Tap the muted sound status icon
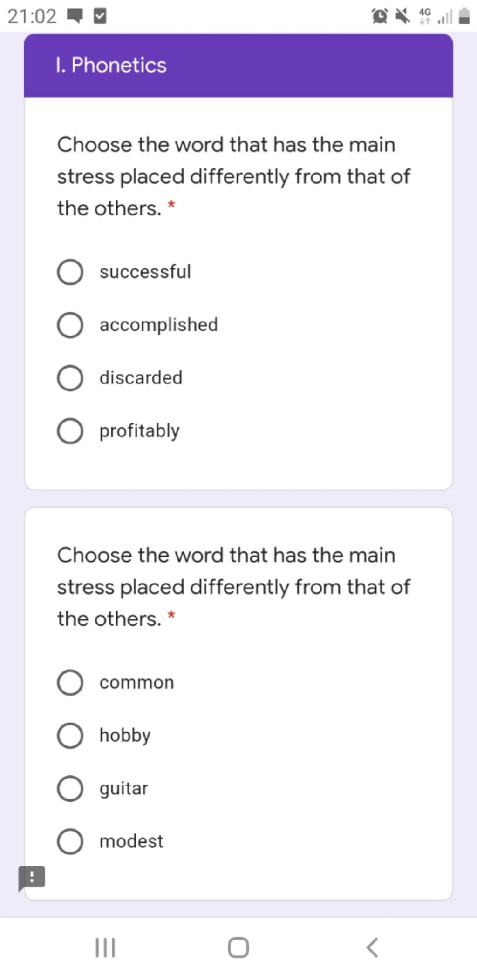This screenshot has height=980, width=477. coord(403,17)
